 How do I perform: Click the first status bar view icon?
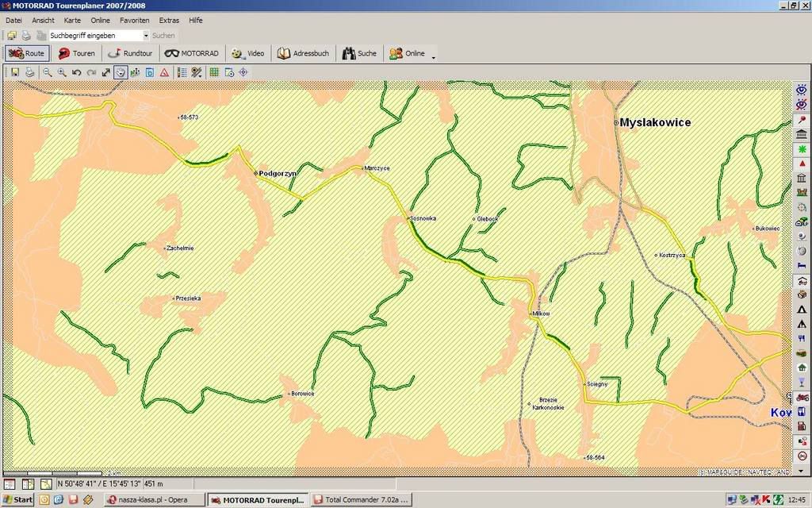tap(10, 484)
